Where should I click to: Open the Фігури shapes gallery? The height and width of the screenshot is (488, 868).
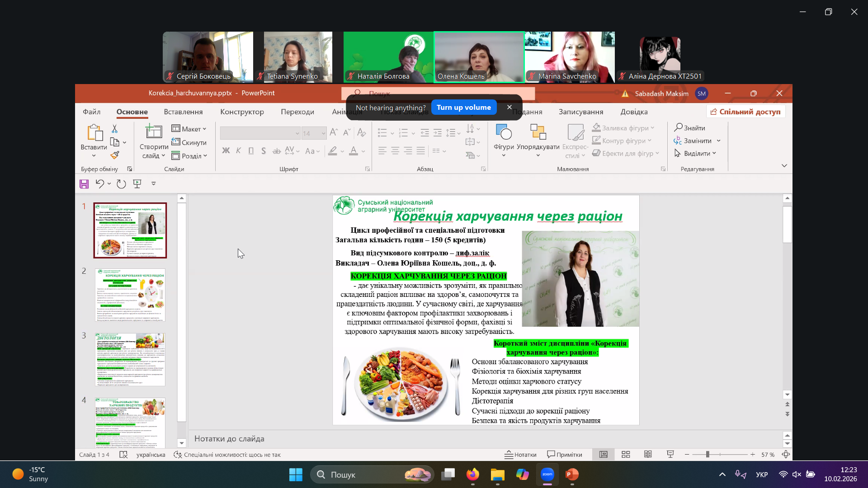click(504, 137)
